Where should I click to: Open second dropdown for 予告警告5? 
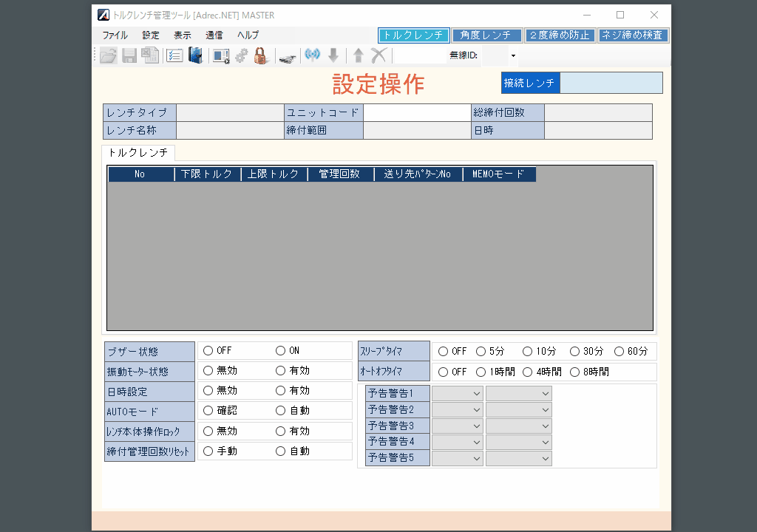pos(518,459)
